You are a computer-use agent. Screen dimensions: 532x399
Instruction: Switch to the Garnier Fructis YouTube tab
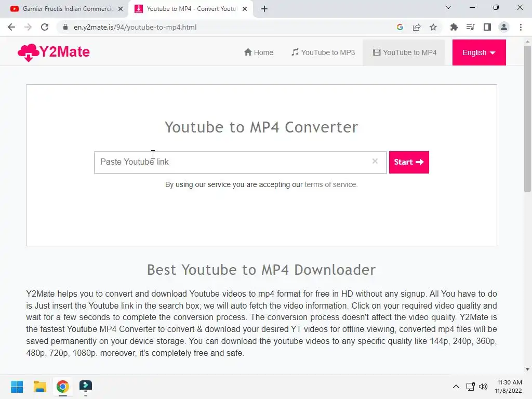point(67,9)
